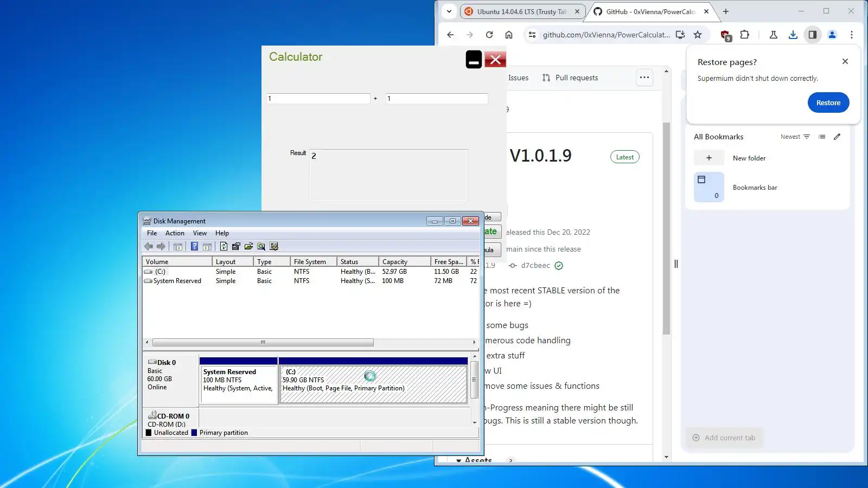This screenshot has width=868, height=488.
Task: Open Help menu in Disk Management
Action: pyautogui.click(x=222, y=233)
